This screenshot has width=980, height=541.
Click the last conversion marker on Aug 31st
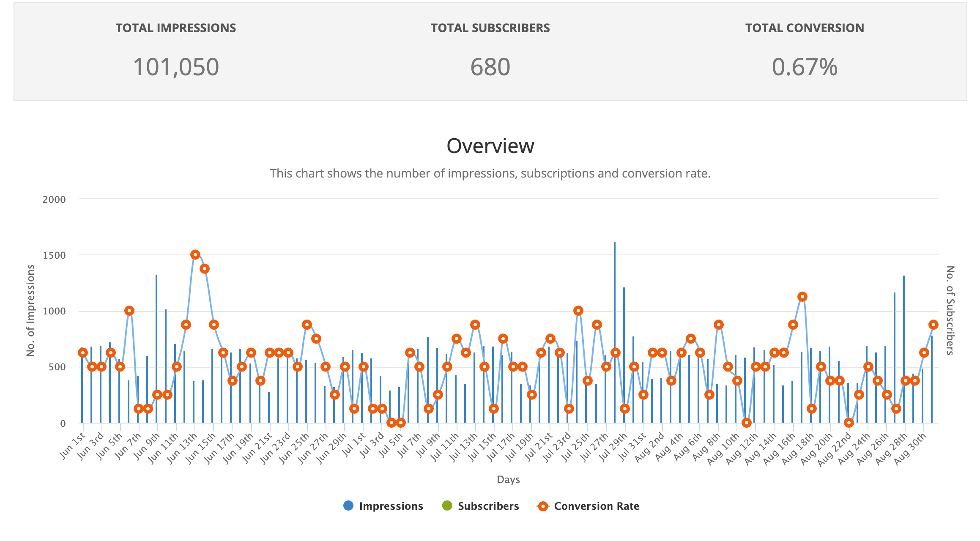(933, 325)
